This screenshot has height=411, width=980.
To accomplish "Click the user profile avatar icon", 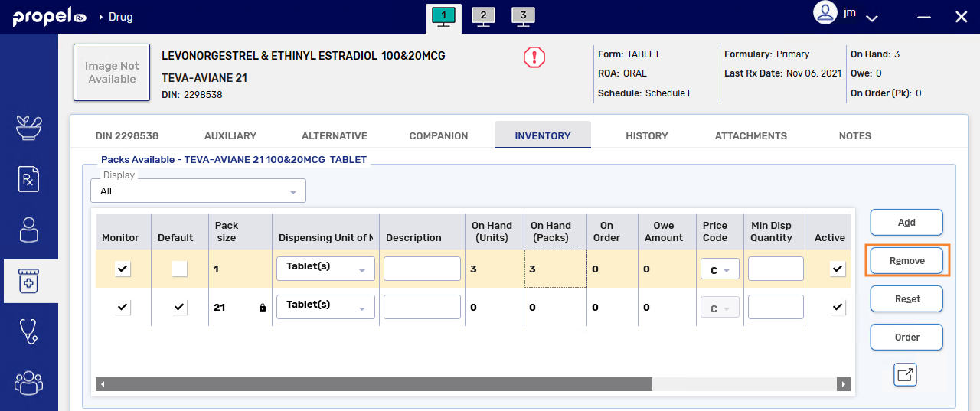I will pos(825,13).
